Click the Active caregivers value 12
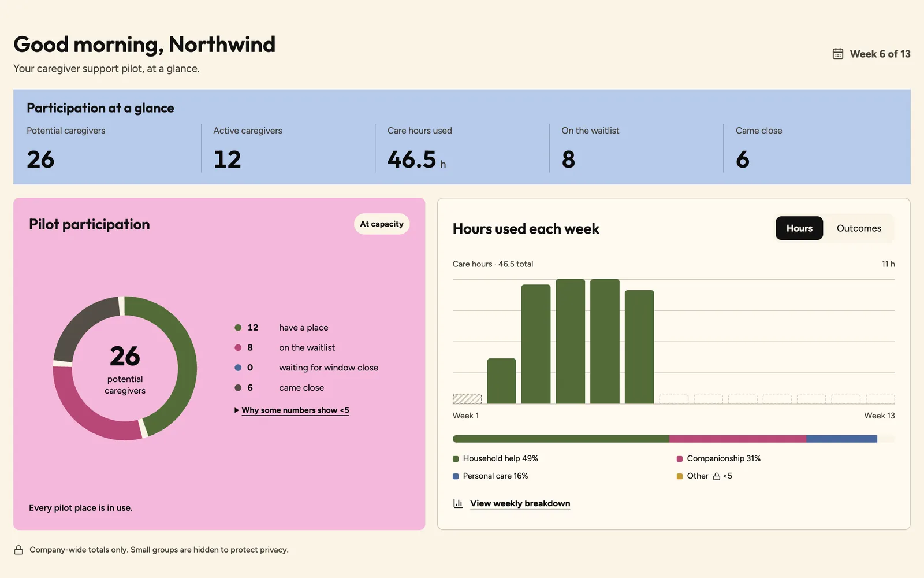Screen dimensions: 924x578 pyautogui.click(x=227, y=160)
